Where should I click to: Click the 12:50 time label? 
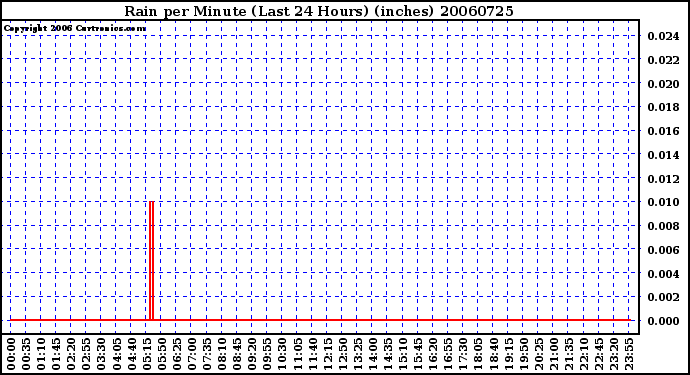tap(342, 354)
